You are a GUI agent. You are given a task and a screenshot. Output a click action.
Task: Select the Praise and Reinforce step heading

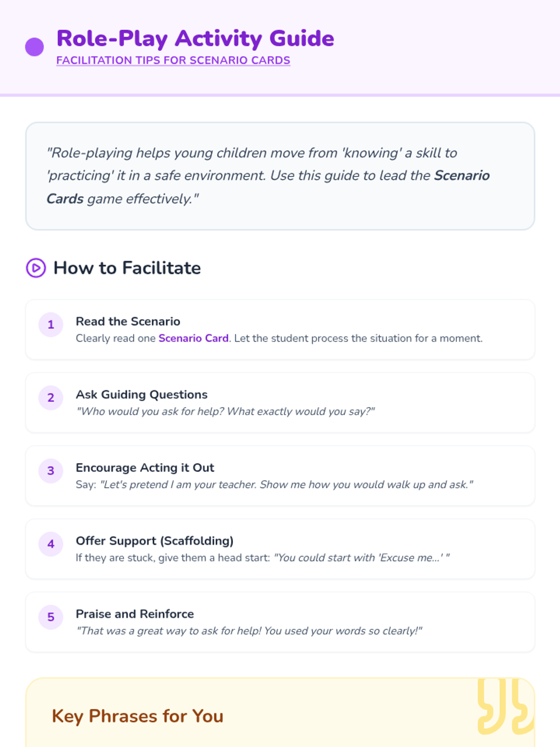pyautogui.click(x=135, y=613)
